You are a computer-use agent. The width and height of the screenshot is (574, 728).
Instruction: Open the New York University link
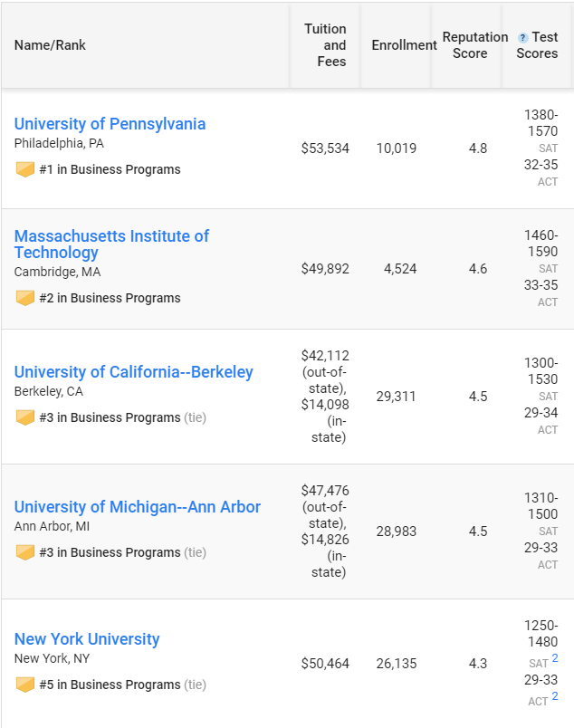click(x=87, y=639)
